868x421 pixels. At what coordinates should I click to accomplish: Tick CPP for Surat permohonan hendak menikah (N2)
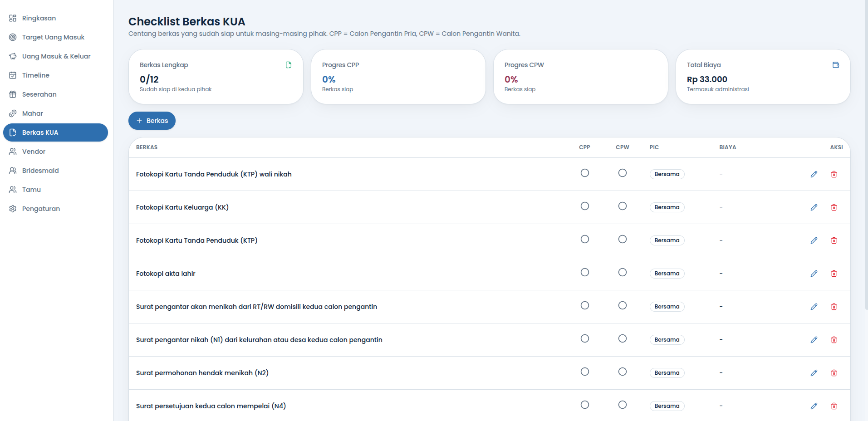click(585, 372)
